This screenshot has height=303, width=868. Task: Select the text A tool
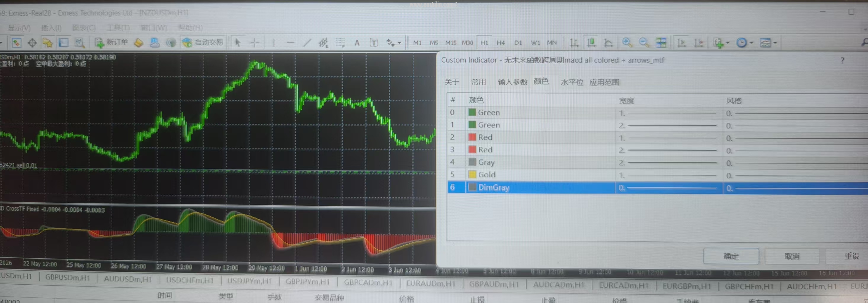coord(357,43)
